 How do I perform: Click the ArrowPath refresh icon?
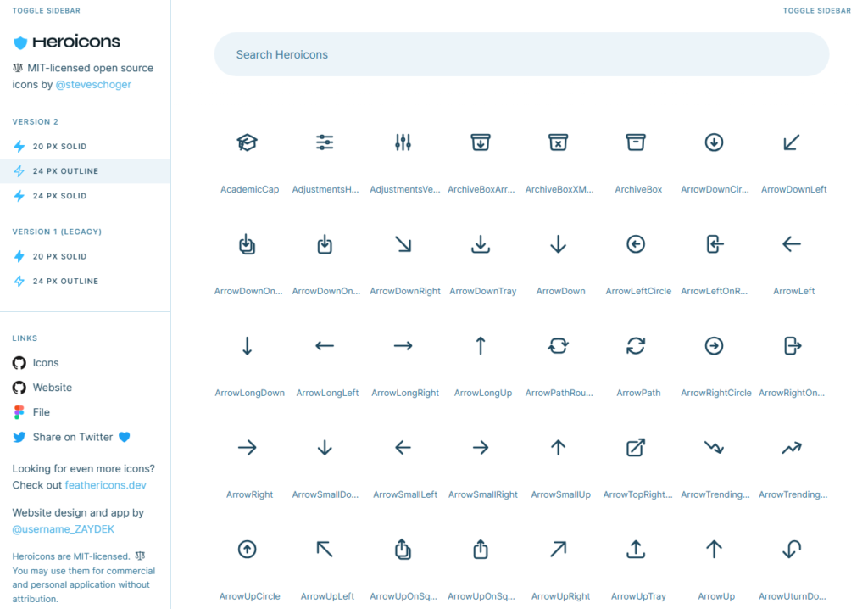click(637, 345)
